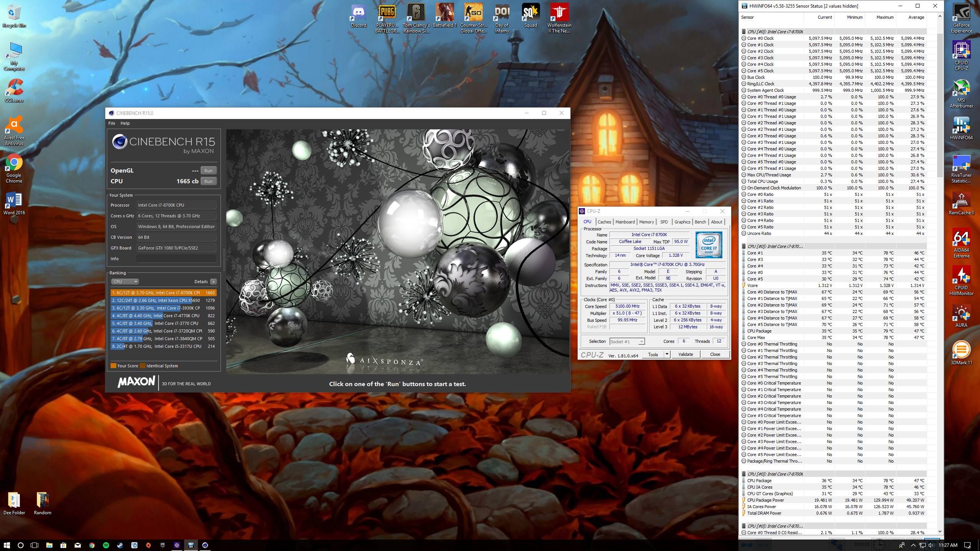Click the Tools button in CPU-Z
Screen dimensions: 980x551
point(653,354)
